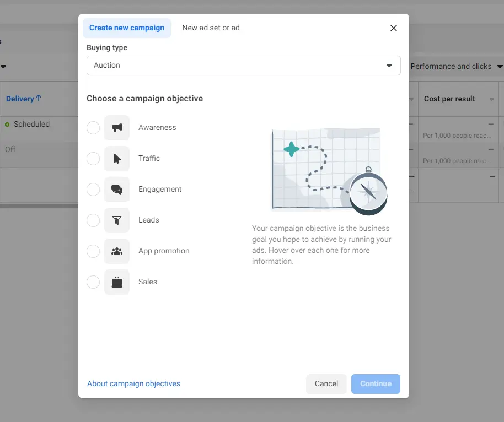504x422 pixels.
Task: Click the Traffic cursor icon
Action: [117, 159]
